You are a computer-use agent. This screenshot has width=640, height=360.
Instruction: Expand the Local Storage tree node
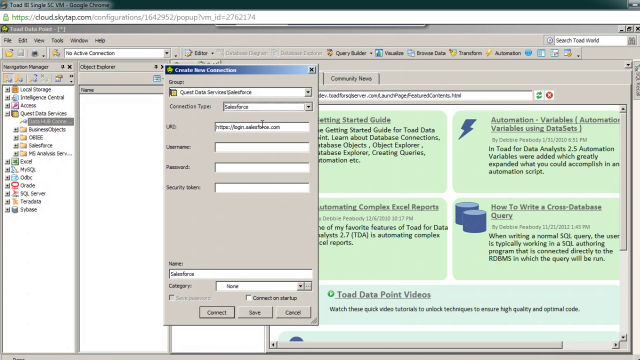(x=7, y=89)
